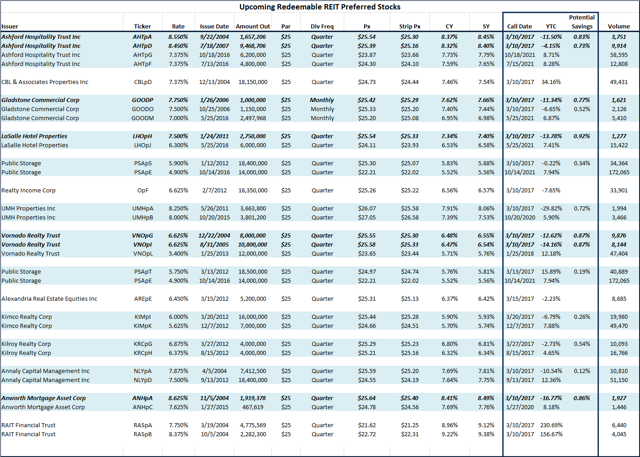This screenshot has height=457, width=640.
Task: Select ticker cell 'UMHpA'
Action: tap(142, 209)
